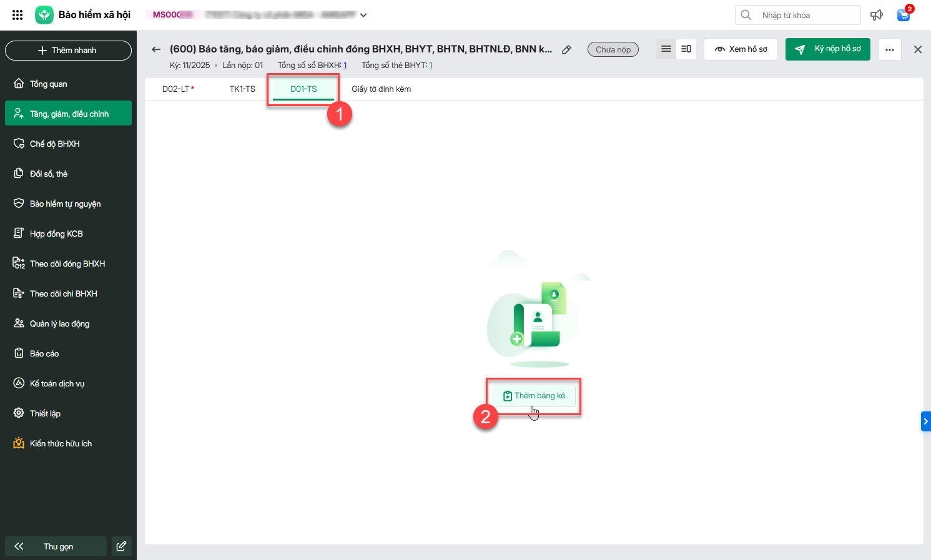Switch to the TK1-TS tab

coord(242,89)
